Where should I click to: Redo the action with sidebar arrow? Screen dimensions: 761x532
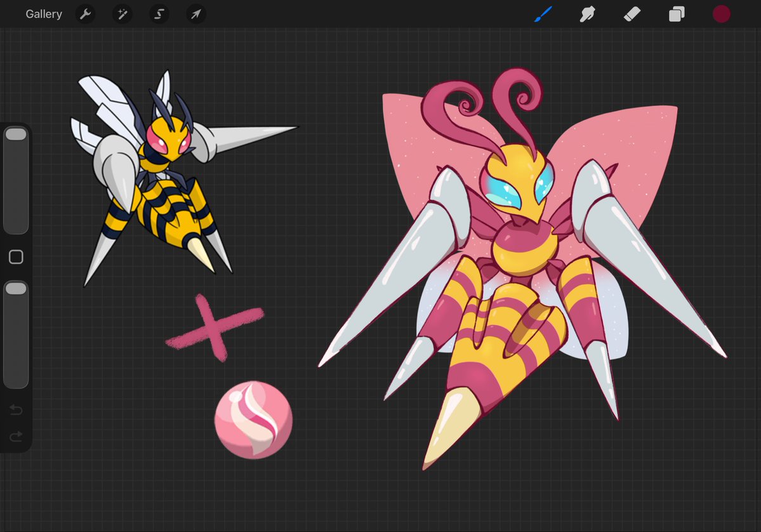16,436
